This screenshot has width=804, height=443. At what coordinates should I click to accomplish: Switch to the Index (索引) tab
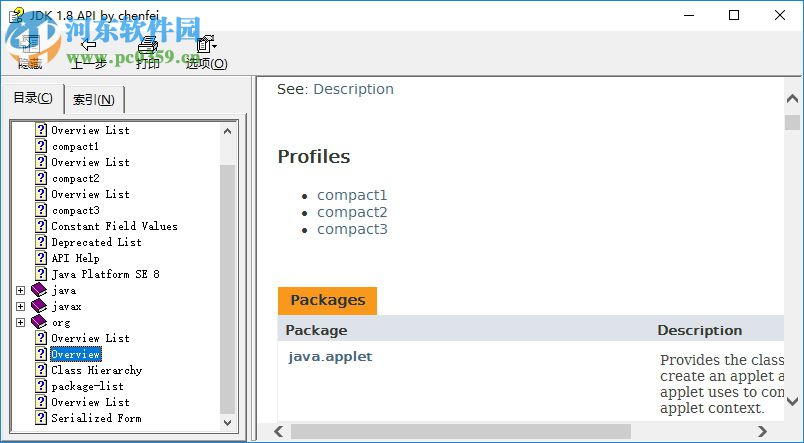(93, 99)
